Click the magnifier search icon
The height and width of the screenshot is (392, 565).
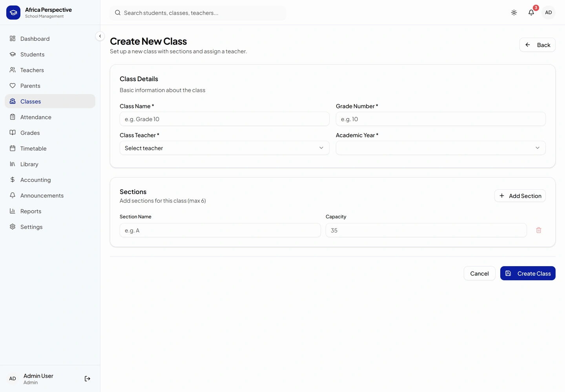118,13
